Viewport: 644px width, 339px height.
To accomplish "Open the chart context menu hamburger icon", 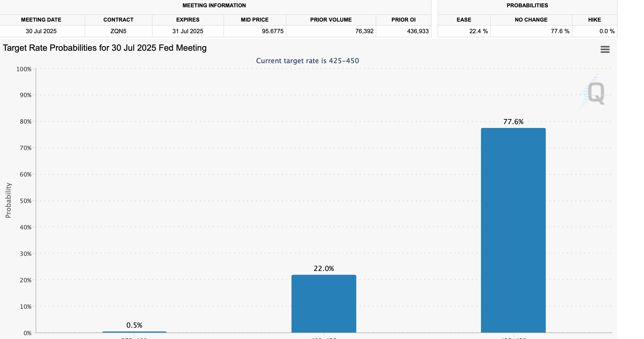I will point(605,49).
